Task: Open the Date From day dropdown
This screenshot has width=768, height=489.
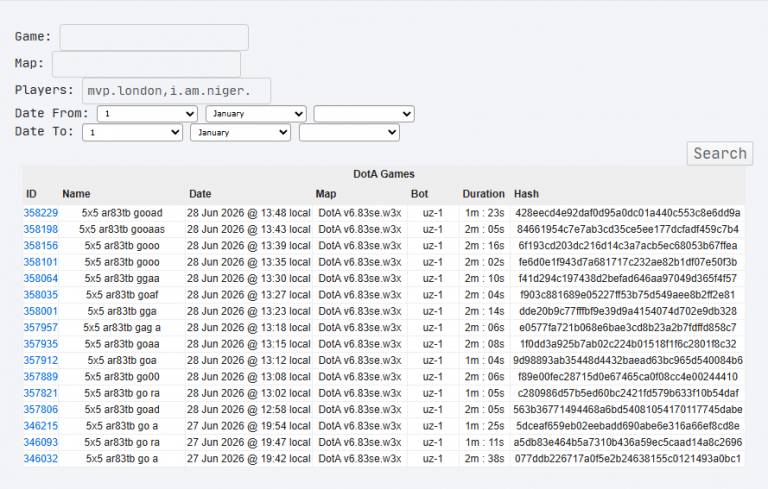Action: [x=147, y=114]
